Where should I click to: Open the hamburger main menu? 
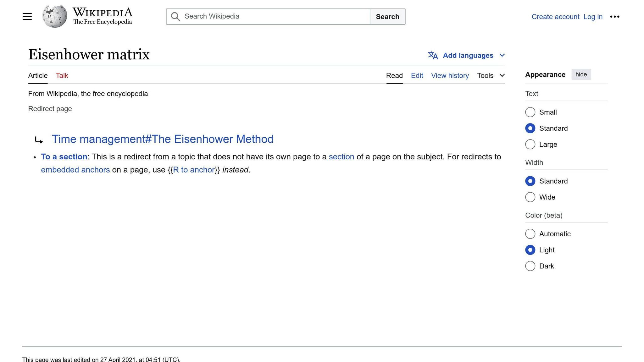click(27, 17)
